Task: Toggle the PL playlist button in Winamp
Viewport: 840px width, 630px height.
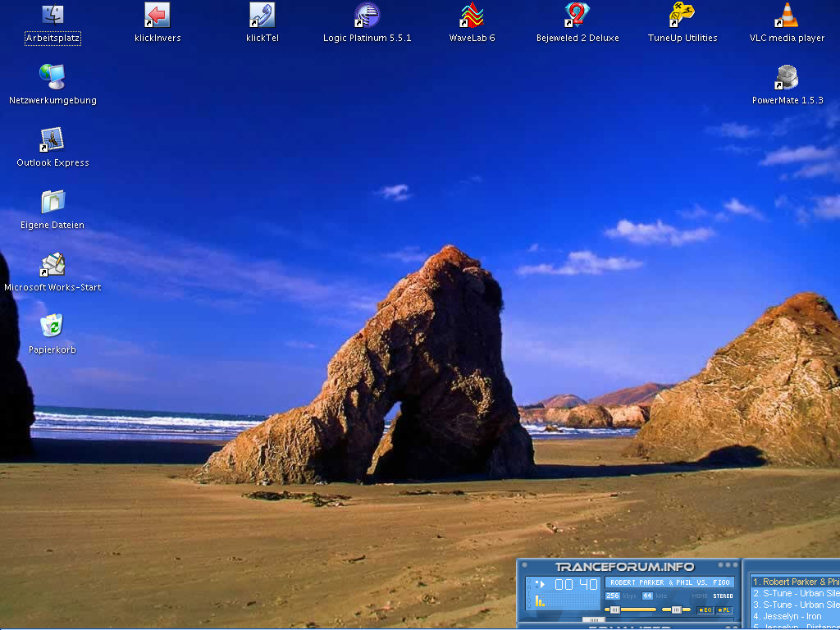Action: point(724,610)
